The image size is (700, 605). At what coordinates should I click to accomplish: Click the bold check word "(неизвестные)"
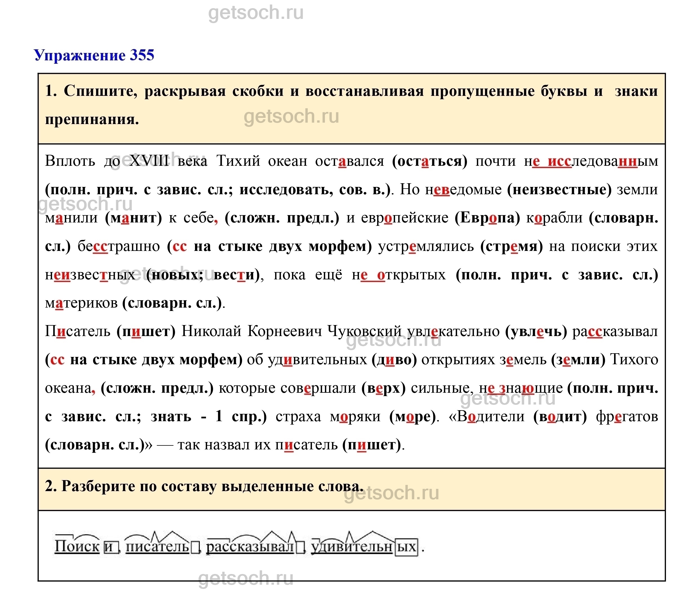click(x=559, y=190)
